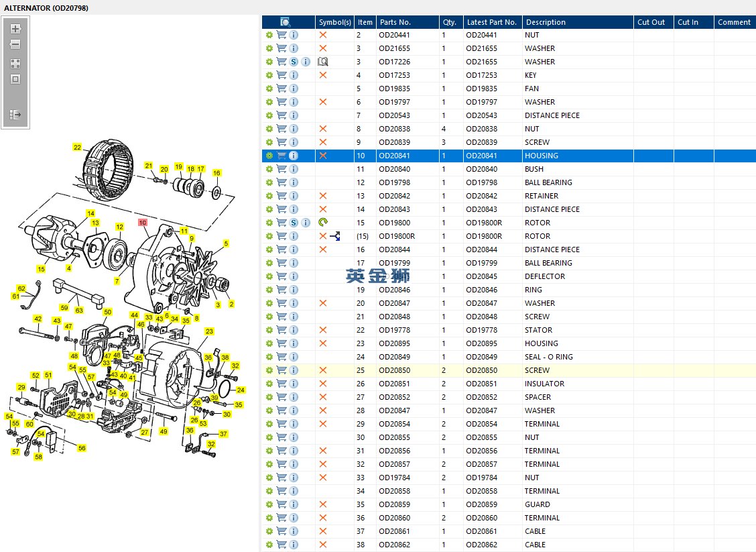Select the BALL BEARING OD19799 description
Screen dimensions: 756x552
click(x=548, y=263)
